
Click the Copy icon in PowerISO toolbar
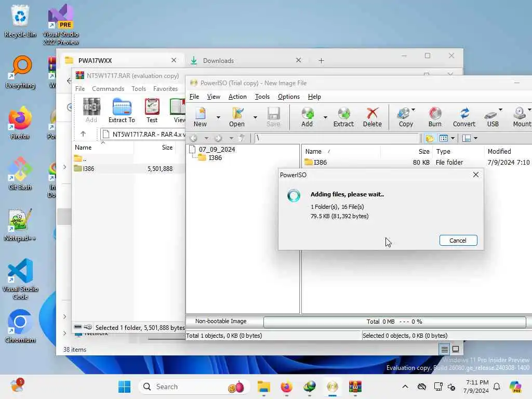tap(405, 117)
